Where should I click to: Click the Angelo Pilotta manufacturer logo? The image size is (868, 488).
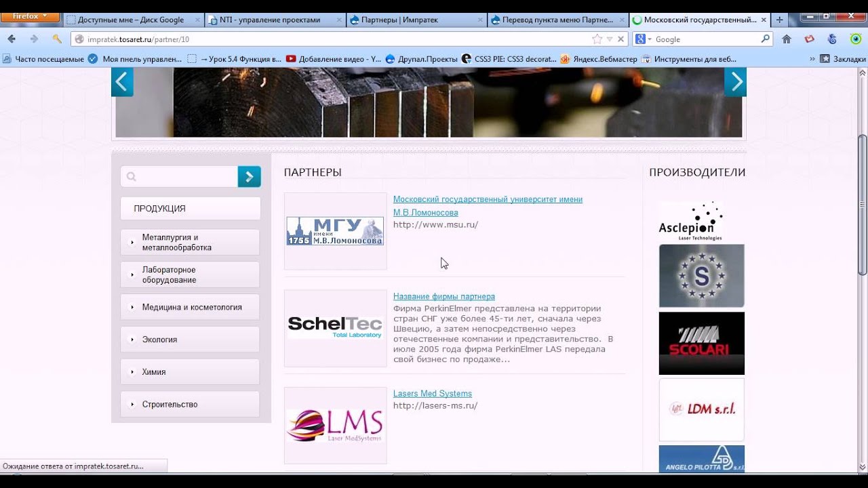(x=701, y=459)
